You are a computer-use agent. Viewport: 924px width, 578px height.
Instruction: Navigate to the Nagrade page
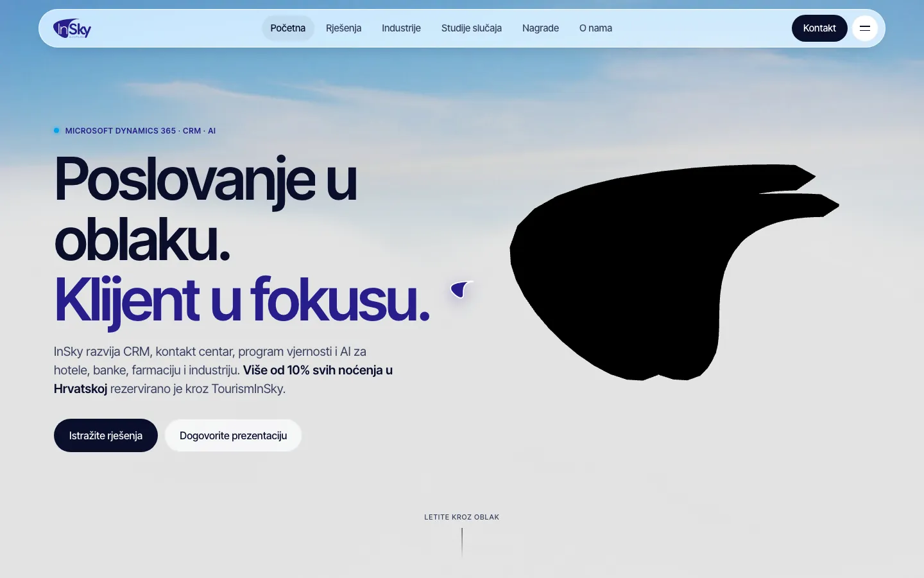[540, 28]
